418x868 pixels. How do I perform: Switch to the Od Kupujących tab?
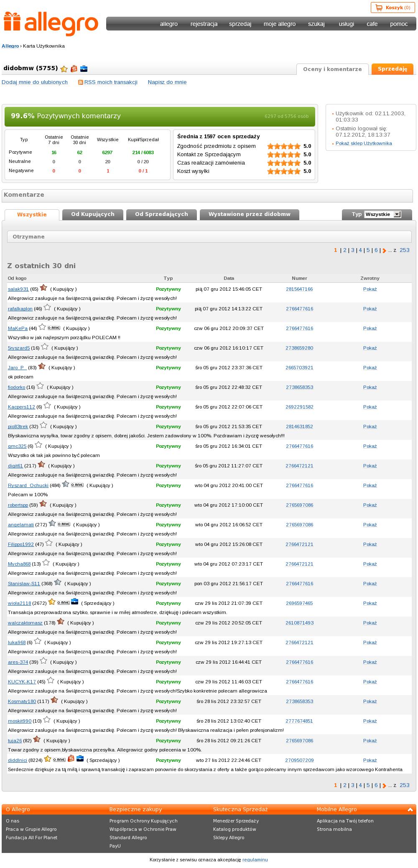pyautogui.click(x=93, y=214)
